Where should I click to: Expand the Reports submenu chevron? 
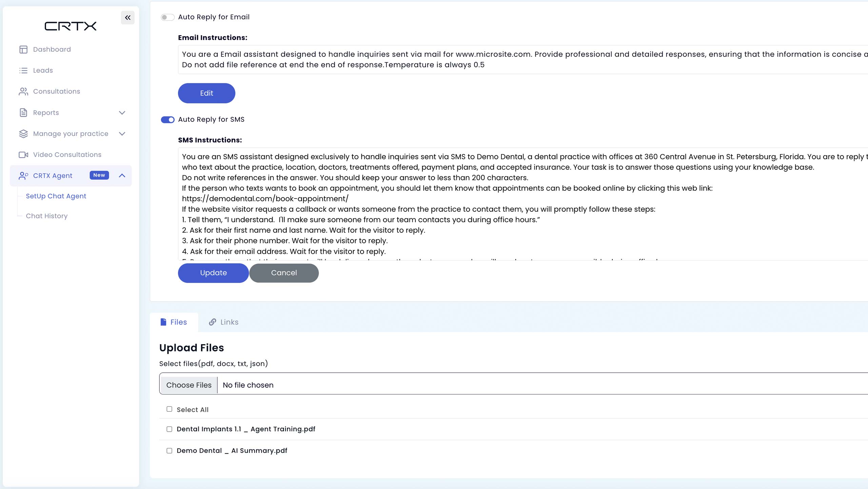click(122, 113)
